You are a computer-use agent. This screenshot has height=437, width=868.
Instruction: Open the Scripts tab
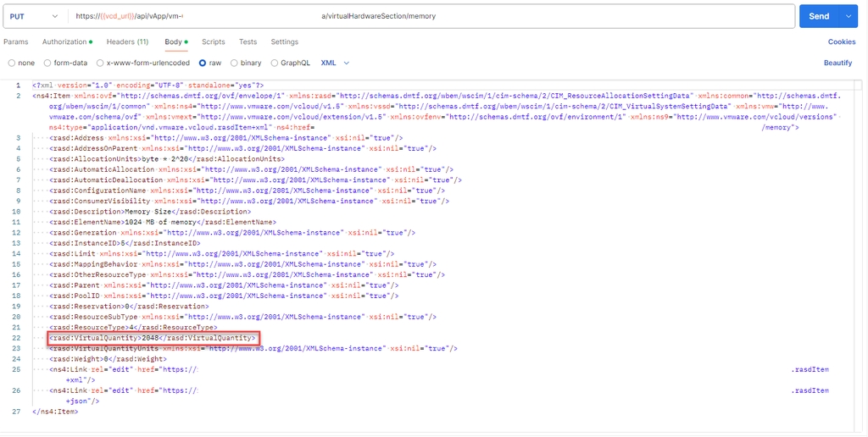[x=213, y=41]
